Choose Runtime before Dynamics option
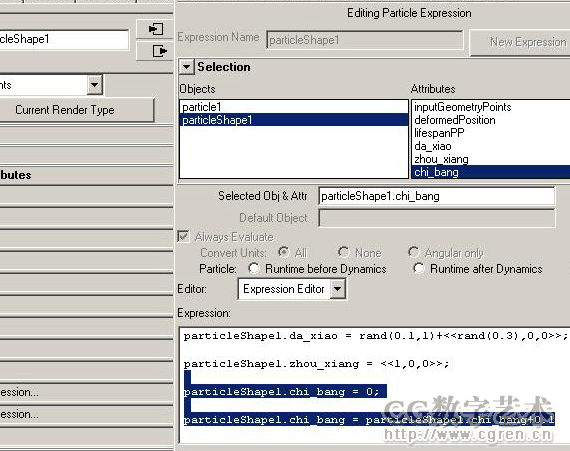This screenshot has width=570, height=451. (254, 269)
